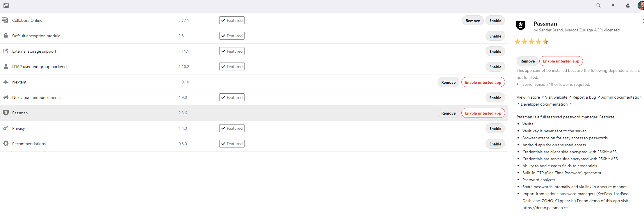Image resolution: width=644 pixels, height=217 pixels.
Task: Select the Nextant app entry
Action: coord(19,82)
